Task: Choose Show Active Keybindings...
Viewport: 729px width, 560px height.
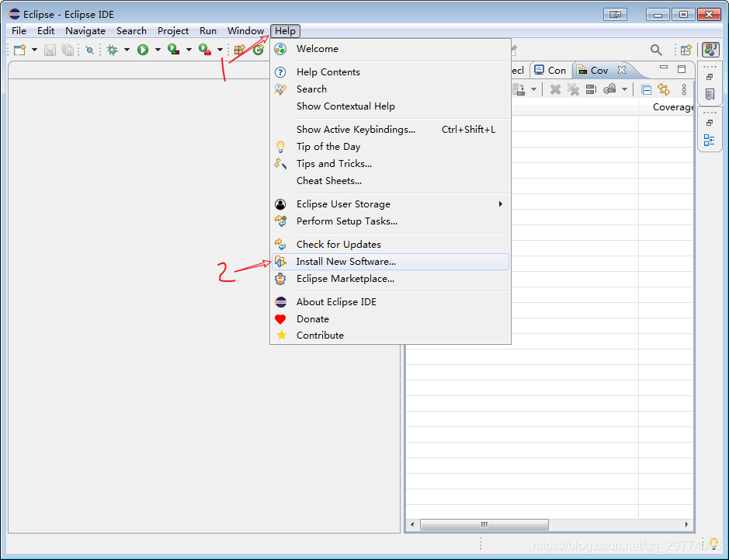Action: pos(390,130)
